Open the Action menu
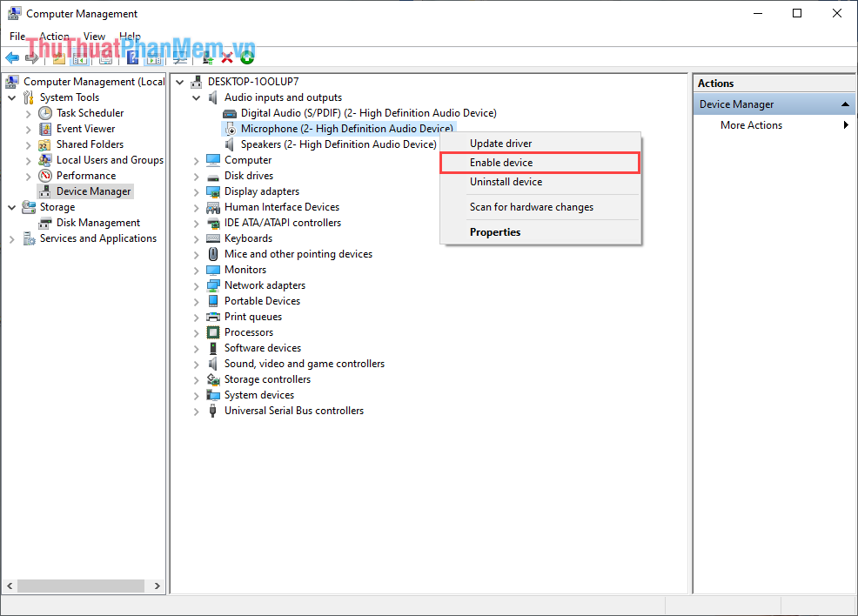This screenshot has width=858, height=616. point(54,36)
